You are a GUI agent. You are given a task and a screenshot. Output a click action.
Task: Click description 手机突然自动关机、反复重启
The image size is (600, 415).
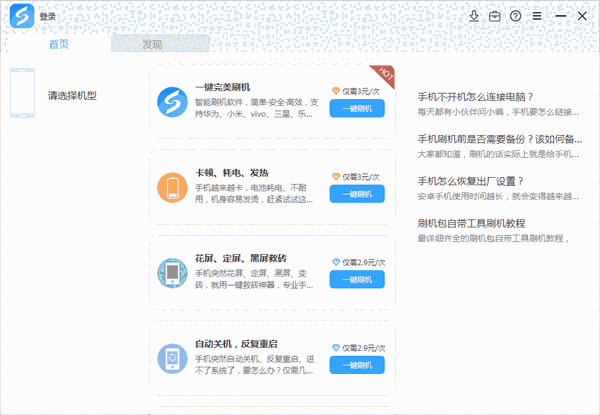point(254,365)
